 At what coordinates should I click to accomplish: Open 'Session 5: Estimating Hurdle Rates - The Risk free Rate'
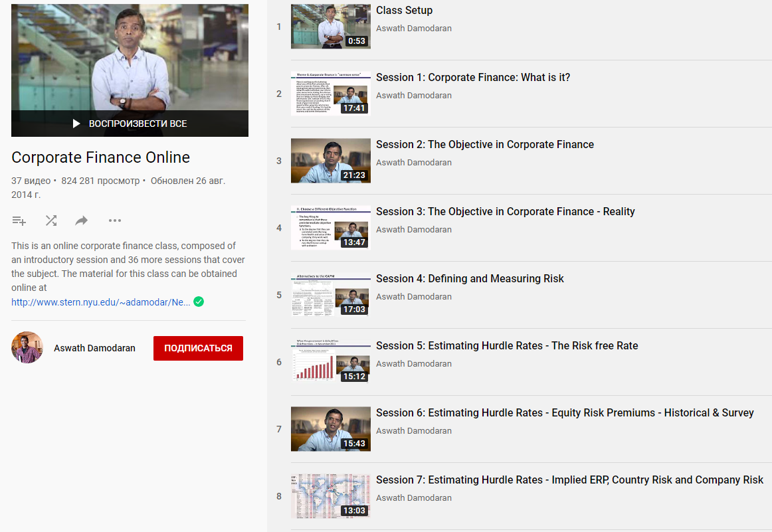pyautogui.click(x=507, y=346)
